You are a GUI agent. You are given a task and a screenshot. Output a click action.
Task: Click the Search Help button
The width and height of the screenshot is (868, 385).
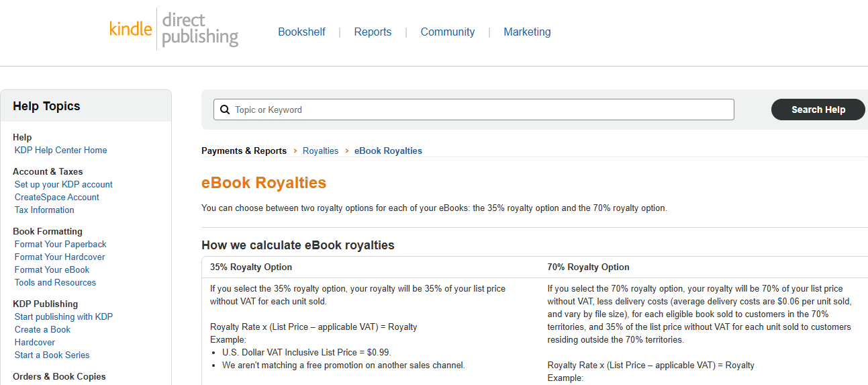tap(818, 110)
